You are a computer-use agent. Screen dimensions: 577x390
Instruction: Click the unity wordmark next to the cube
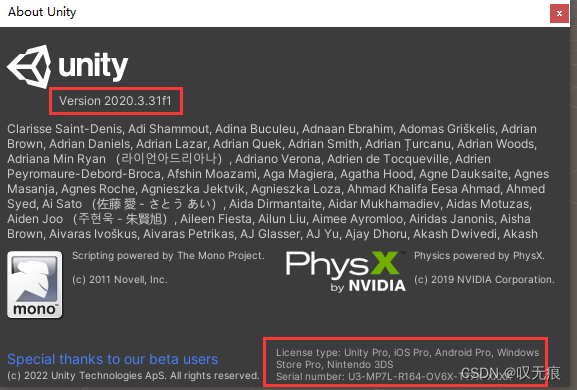click(x=93, y=67)
